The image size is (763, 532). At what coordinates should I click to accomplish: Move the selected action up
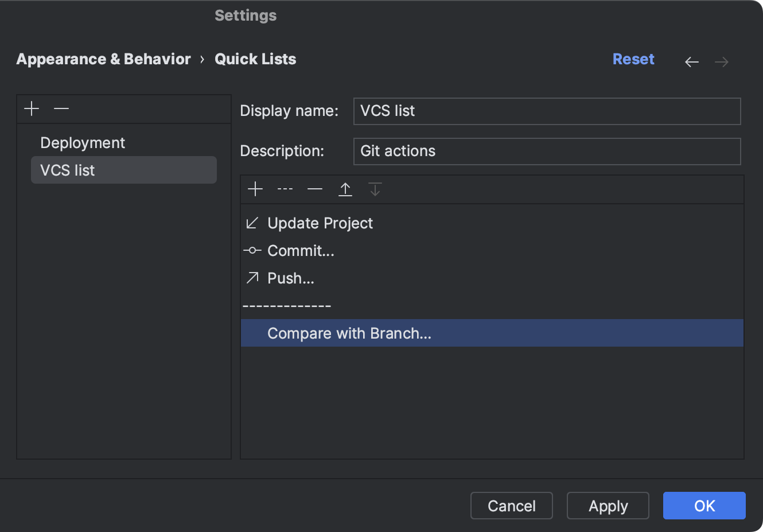coord(345,189)
